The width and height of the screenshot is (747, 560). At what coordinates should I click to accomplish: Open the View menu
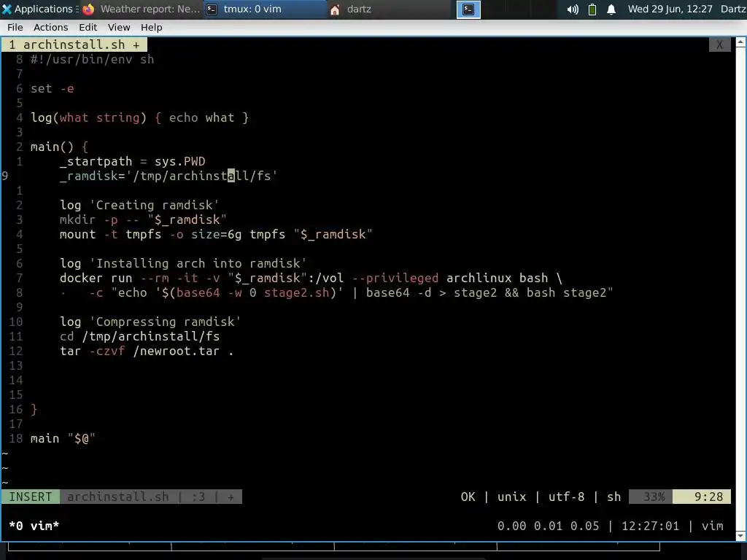click(x=119, y=27)
